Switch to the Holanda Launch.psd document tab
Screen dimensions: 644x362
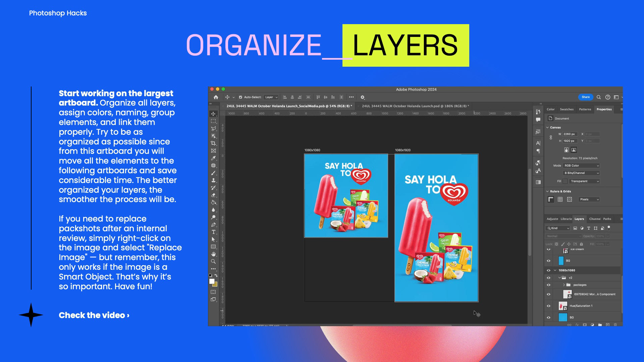415,106
